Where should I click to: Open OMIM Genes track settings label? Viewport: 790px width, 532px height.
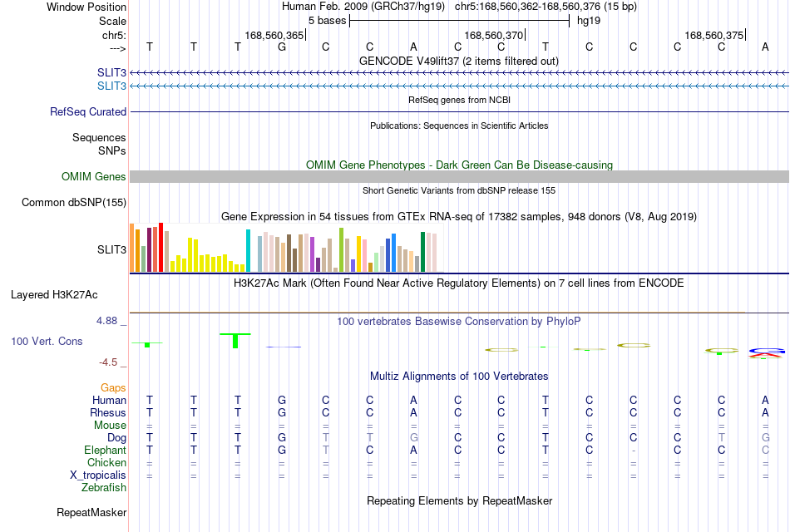tap(93, 176)
